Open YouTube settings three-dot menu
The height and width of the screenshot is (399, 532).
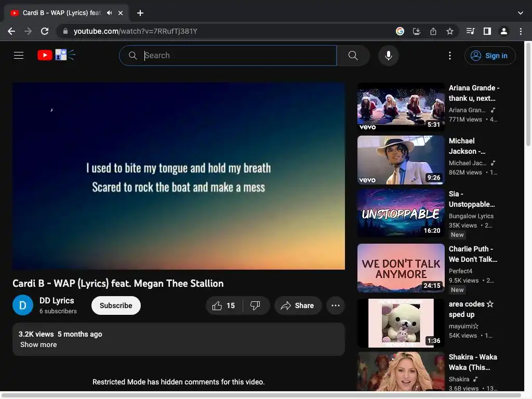(450, 55)
